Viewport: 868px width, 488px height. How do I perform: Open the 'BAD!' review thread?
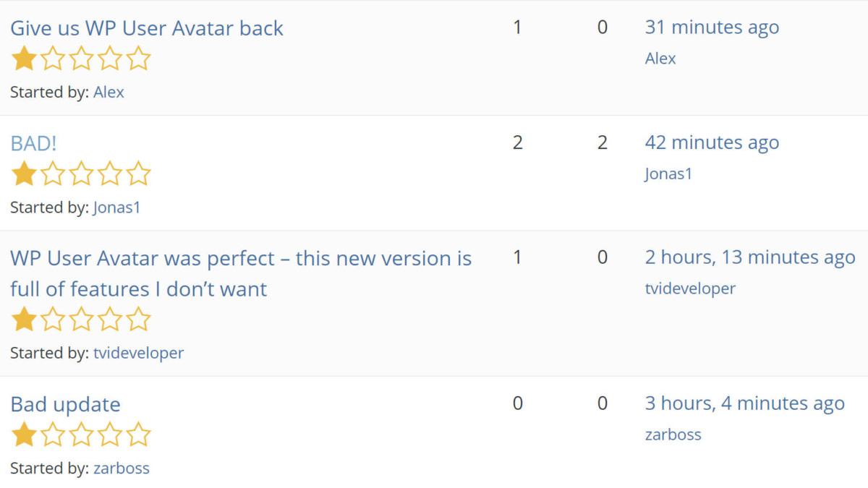point(33,142)
